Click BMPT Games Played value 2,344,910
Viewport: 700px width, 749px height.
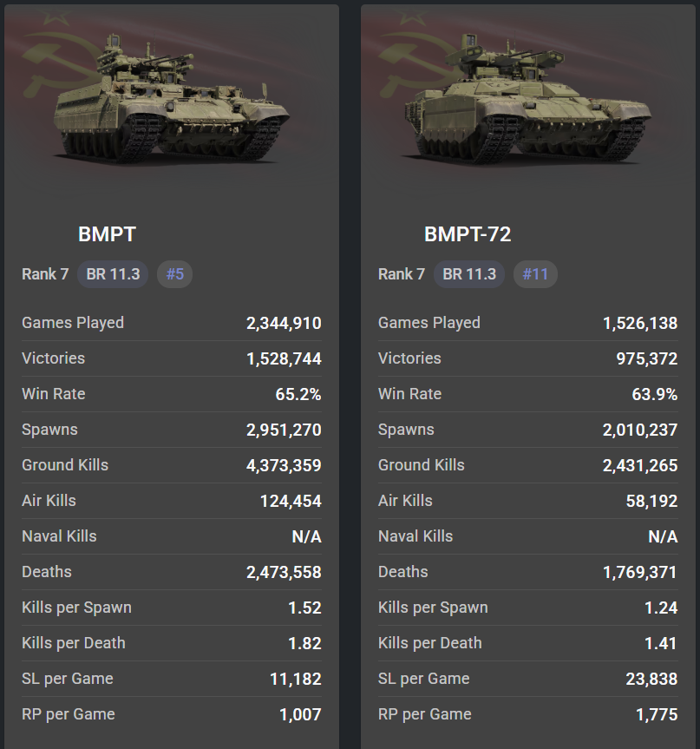pos(284,324)
